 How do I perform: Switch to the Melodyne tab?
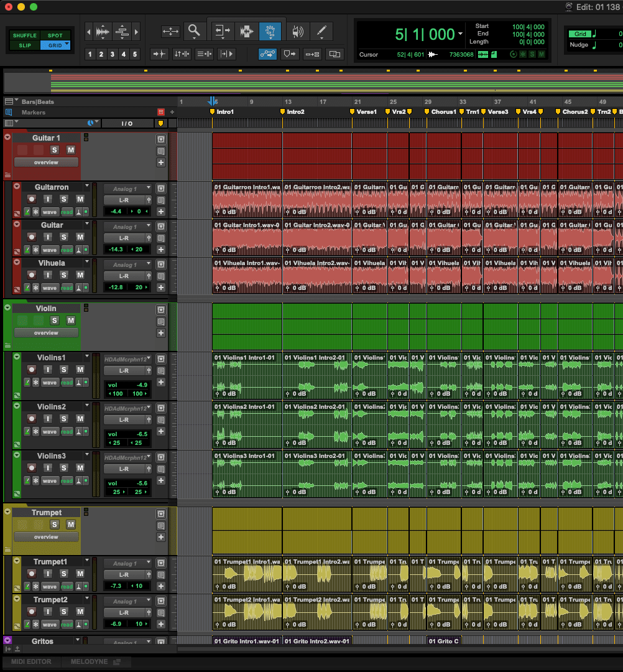[89, 661]
